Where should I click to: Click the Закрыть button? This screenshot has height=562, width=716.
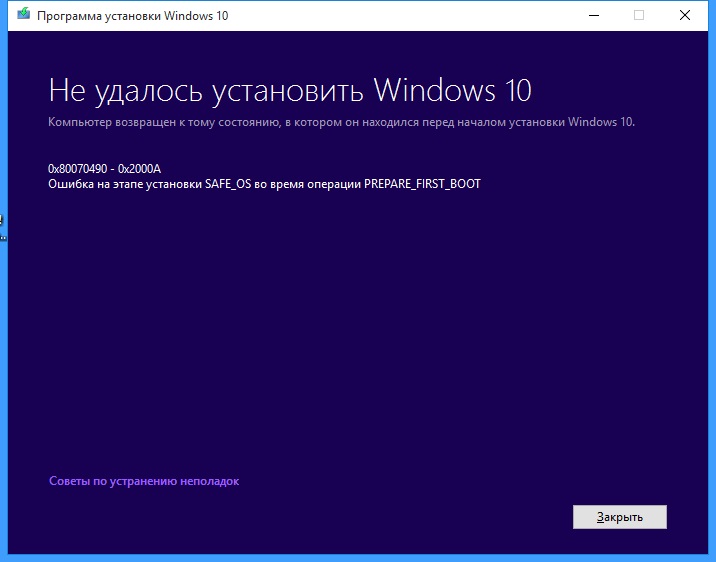point(620,517)
